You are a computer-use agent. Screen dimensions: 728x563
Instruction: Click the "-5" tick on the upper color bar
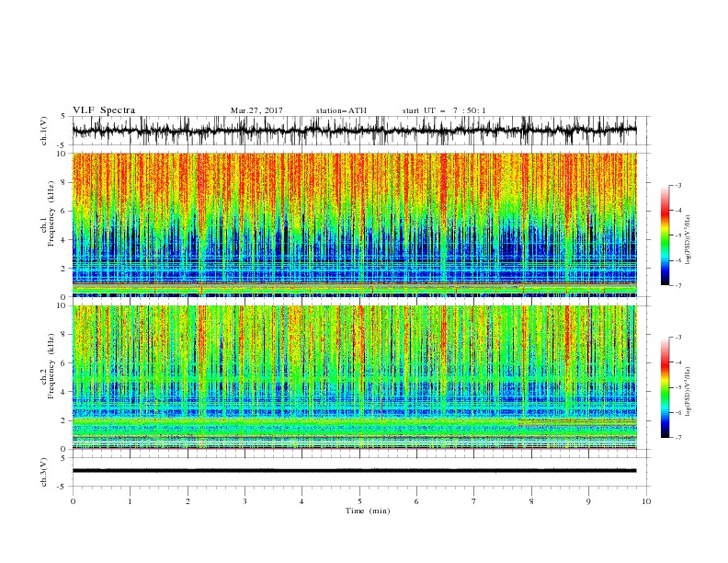[x=677, y=236]
